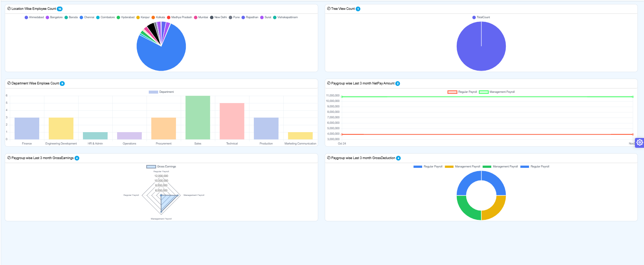Click the icon beside the GrossDeduction title
Viewport: 644px width, 265px height.
(329, 158)
